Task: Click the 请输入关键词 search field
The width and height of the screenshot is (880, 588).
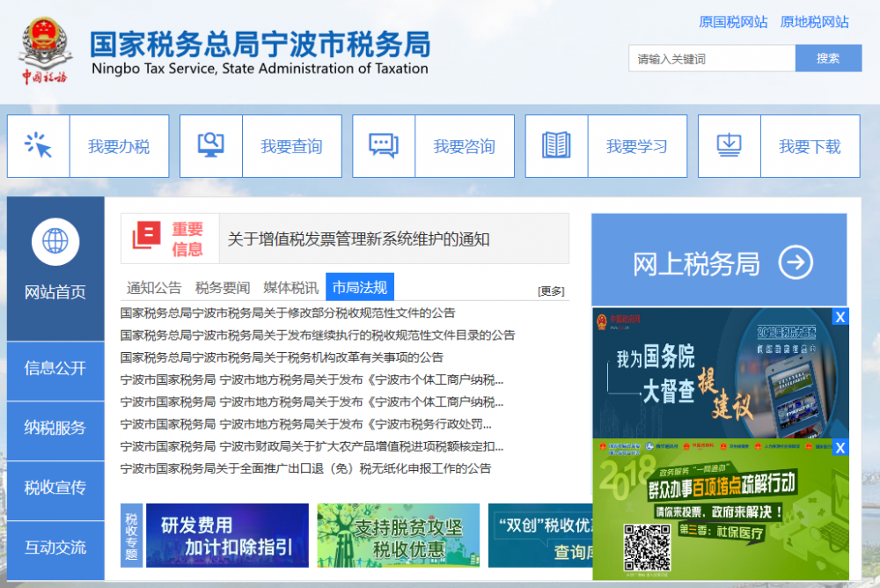Action: [711, 58]
